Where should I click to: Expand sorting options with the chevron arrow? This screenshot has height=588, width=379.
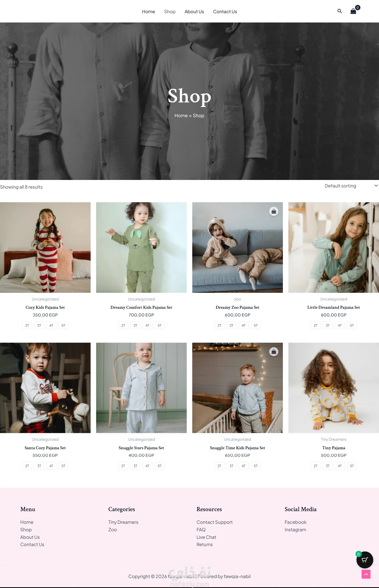pyautogui.click(x=376, y=185)
